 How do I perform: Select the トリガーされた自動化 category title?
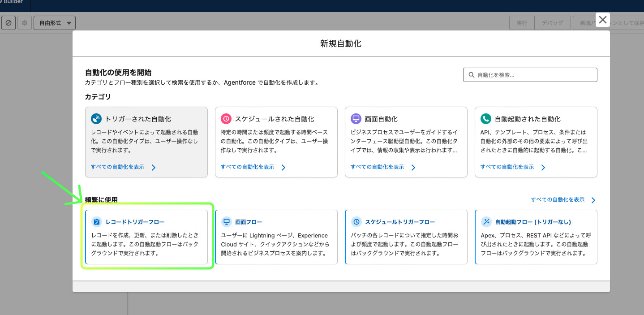point(138,119)
